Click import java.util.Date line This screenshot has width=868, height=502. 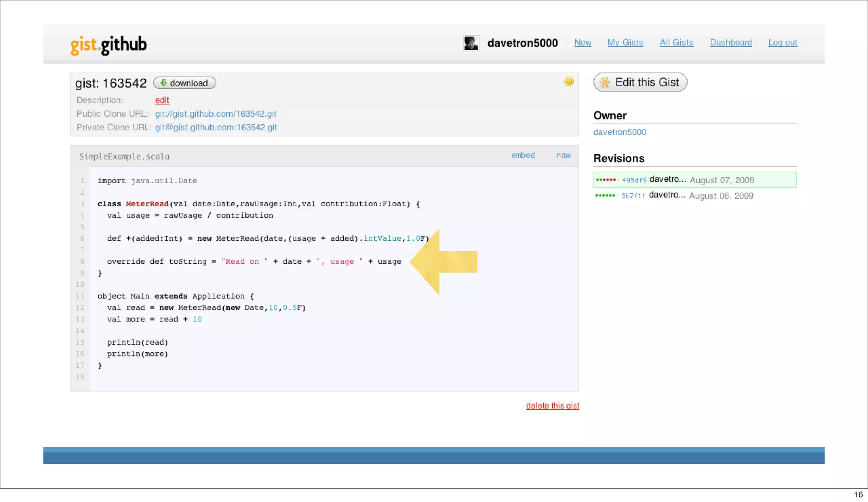[147, 181]
